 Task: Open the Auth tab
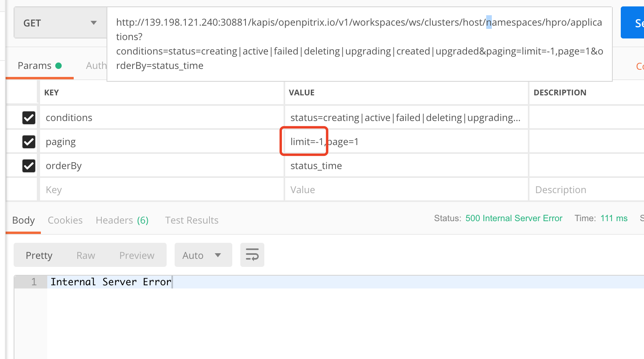[x=96, y=66]
